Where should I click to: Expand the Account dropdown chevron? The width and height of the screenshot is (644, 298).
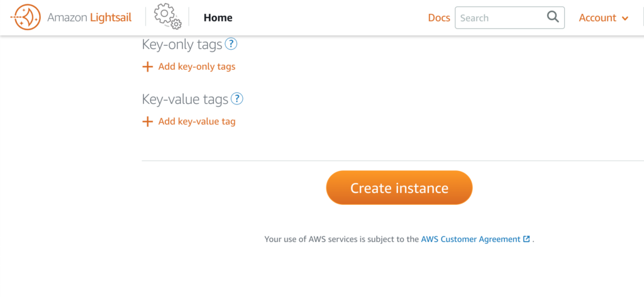[625, 18]
